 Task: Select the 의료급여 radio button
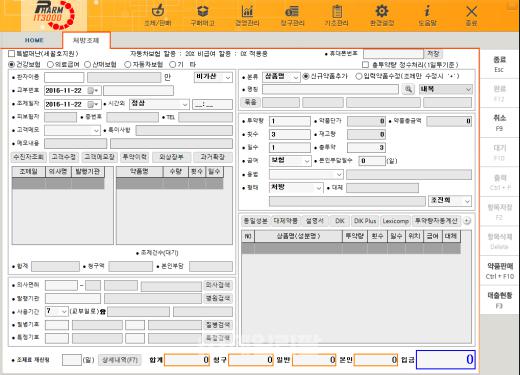pos(50,64)
